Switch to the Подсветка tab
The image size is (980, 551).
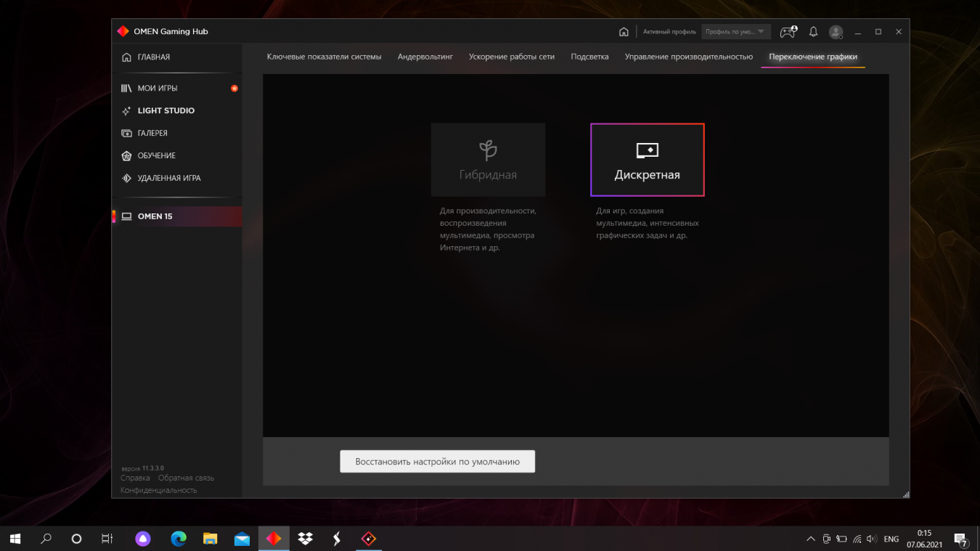coord(589,57)
